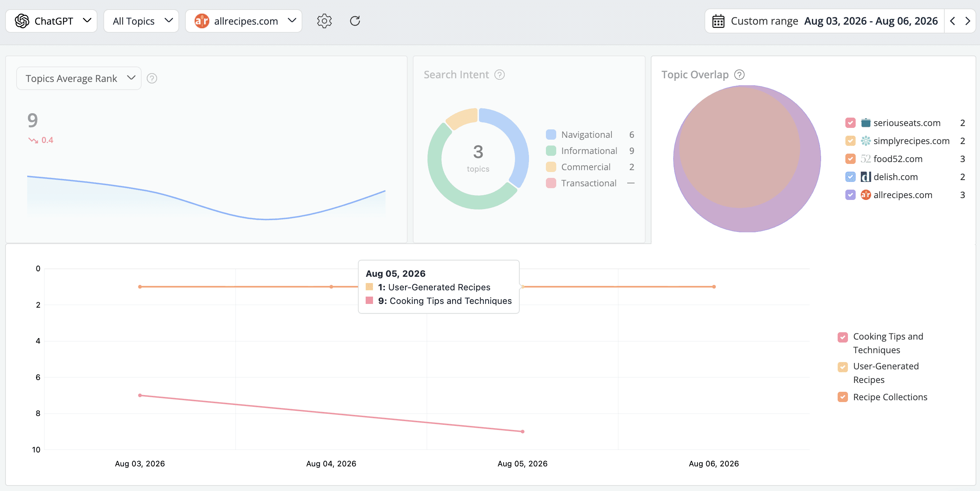Click the Navigational legend color swatch

tap(551, 135)
